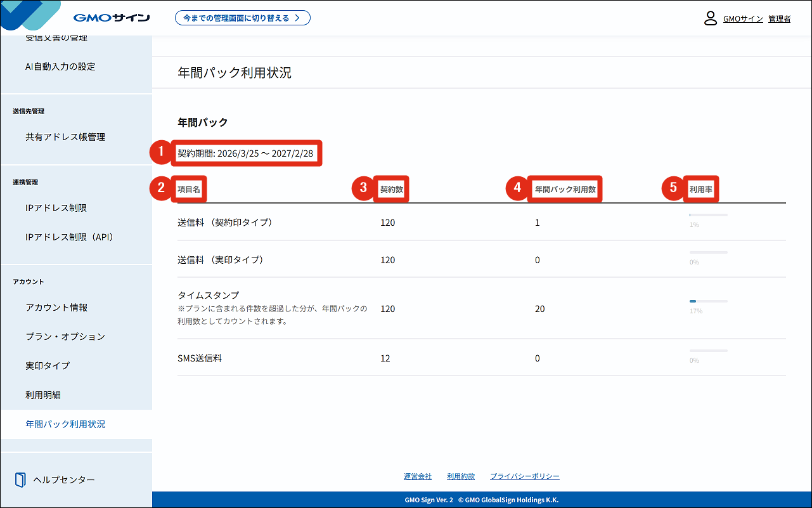This screenshot has width=812, height=508.
Task: Click the タイムスタンプ 17% usage progress bar
Action: (708, 301)
